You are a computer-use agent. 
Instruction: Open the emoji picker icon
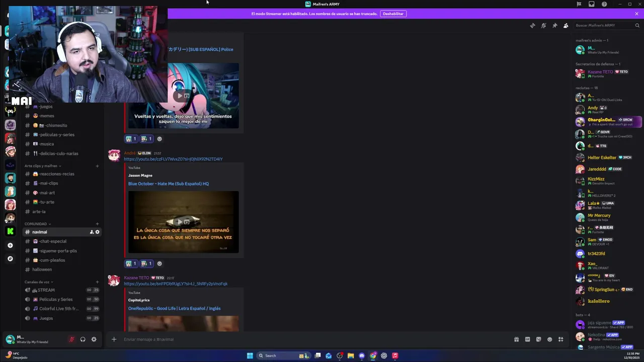(549, 339)
